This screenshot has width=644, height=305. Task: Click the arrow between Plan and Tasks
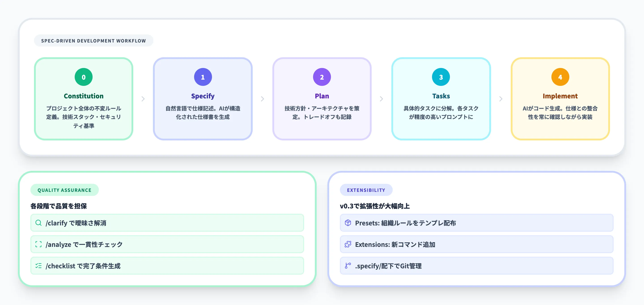coord(381,99)
